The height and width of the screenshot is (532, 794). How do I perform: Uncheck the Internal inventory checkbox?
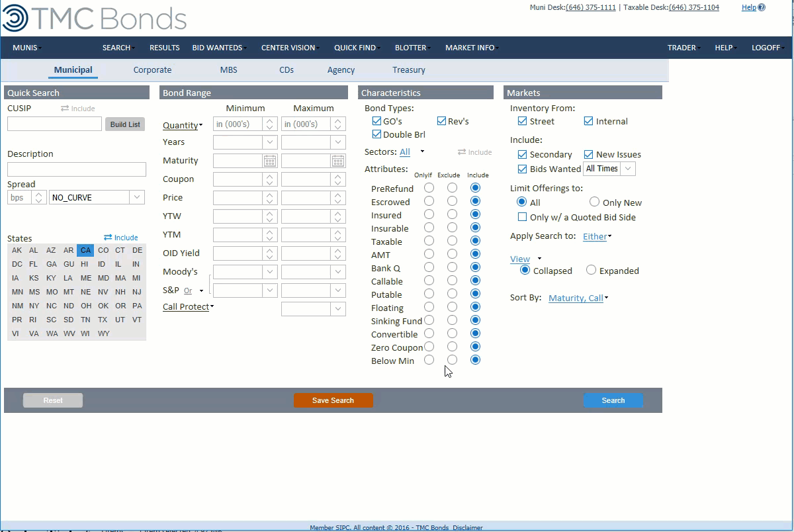588,121
